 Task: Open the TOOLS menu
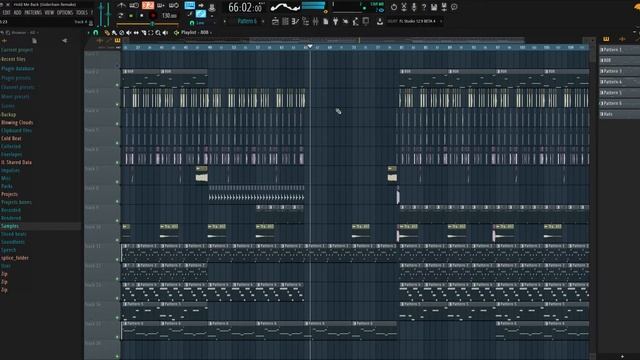click(x=82, y=13)
